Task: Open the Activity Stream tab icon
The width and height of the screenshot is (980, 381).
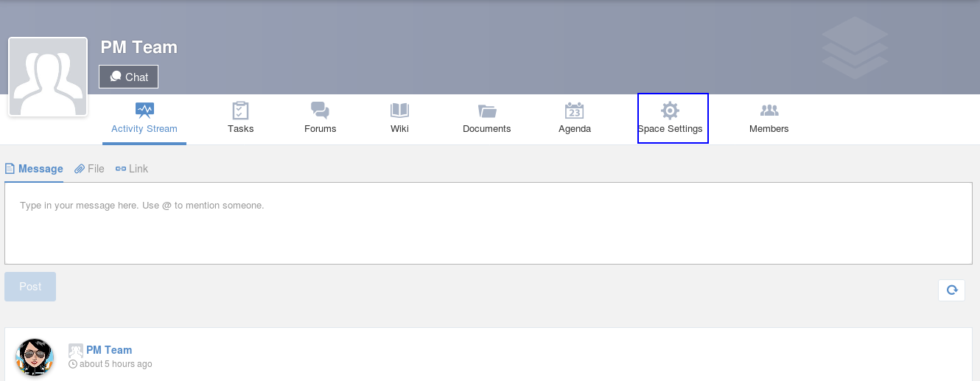Action: [144, 111]
